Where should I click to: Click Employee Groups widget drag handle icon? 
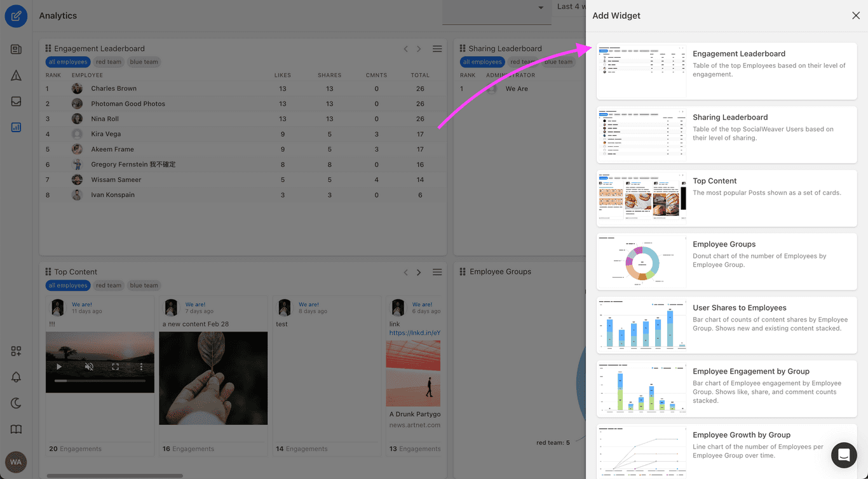pos(463,272)
